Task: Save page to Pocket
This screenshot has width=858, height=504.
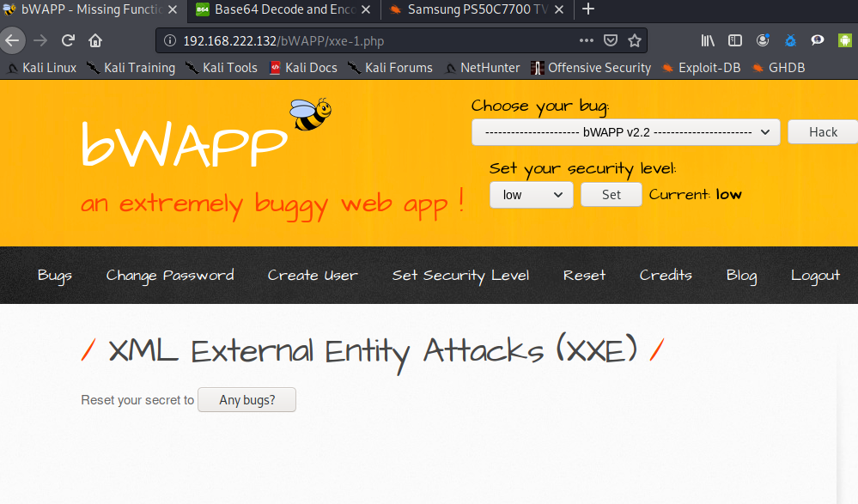Action: tap(610, 40)
